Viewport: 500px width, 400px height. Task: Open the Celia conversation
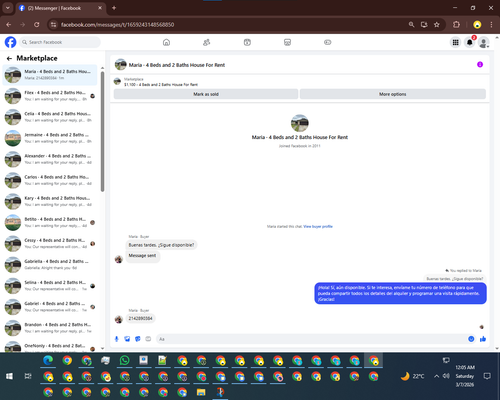pos(50,117)
